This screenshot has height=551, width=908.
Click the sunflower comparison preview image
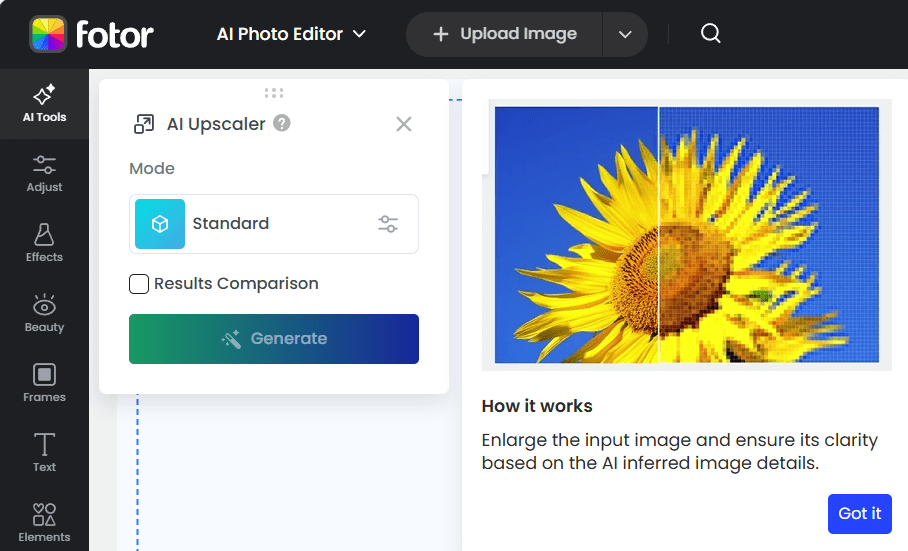[x=686, y=235]
